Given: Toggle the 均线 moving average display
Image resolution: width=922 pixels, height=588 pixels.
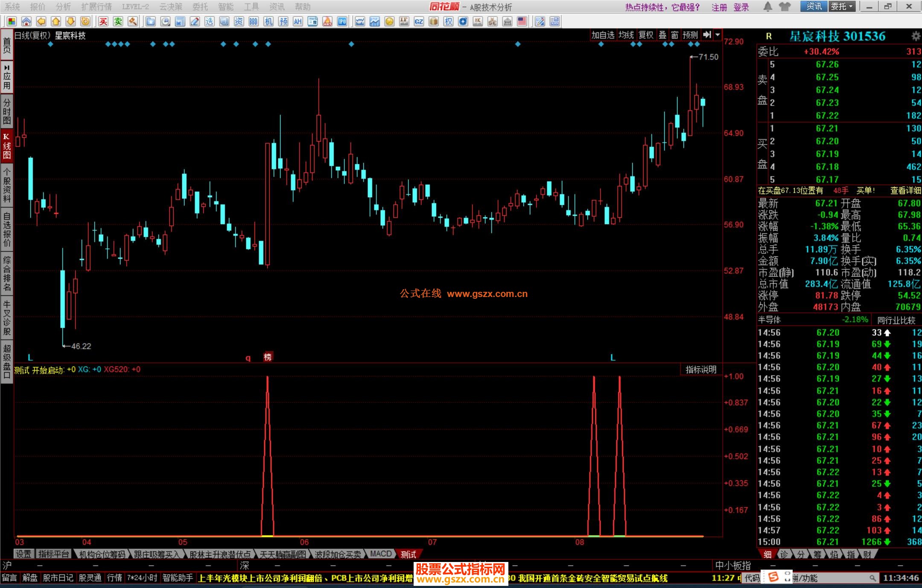Looking at the screenshot, I should [x=626, y=35].
